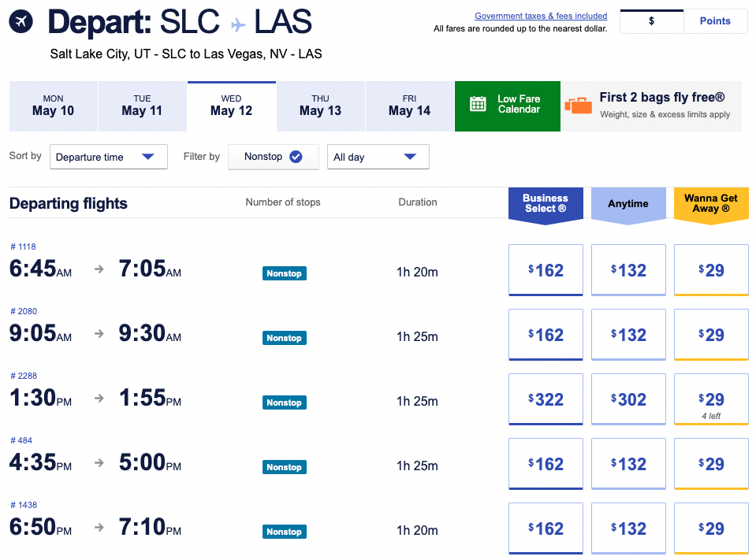This screenshot has width=756, height=560.
Task: Open Government taxes & fees included link
Action: point(541,16)
